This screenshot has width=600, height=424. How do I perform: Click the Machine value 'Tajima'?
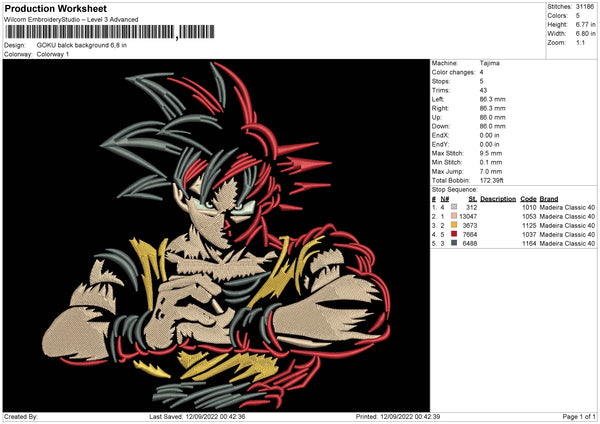[489, 63]
